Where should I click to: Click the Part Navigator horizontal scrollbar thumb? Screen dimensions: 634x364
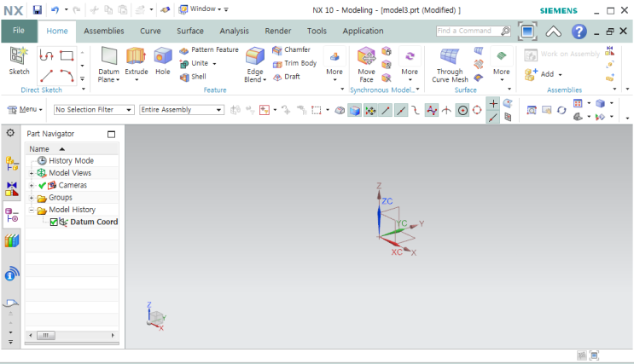46,335
